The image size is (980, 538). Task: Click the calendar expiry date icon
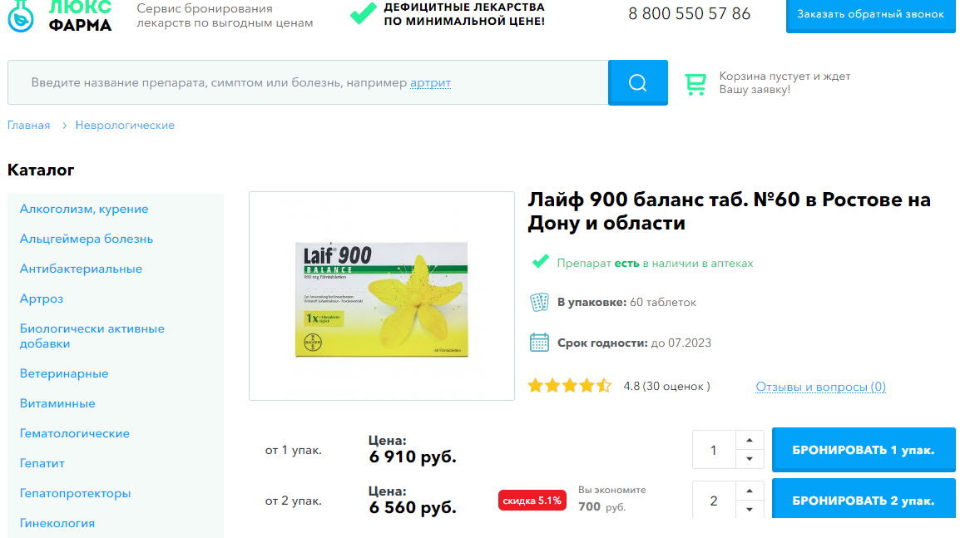(x=539, y=343)
